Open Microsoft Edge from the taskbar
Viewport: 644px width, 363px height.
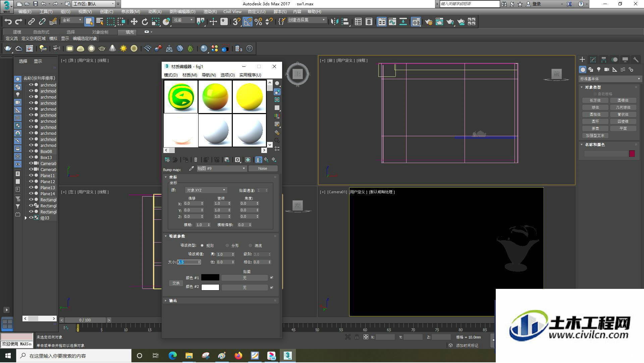tap(173, 356)
